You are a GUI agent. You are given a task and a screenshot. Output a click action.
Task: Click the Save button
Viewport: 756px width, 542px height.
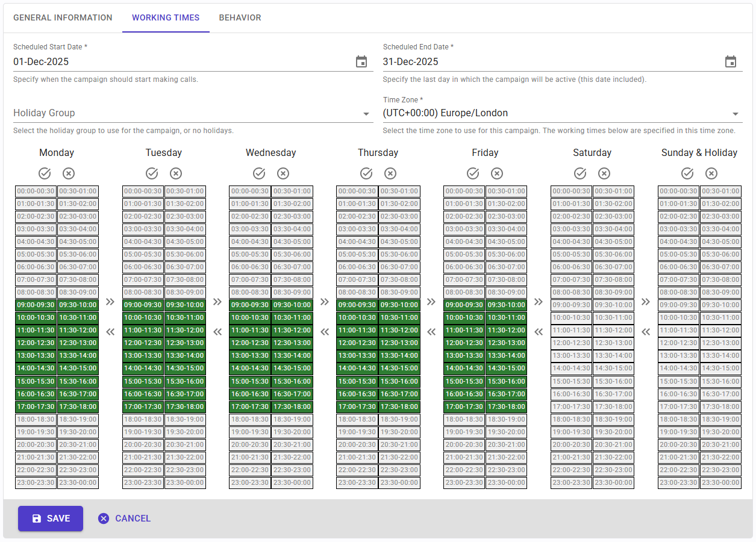click(x=51, y=519)
